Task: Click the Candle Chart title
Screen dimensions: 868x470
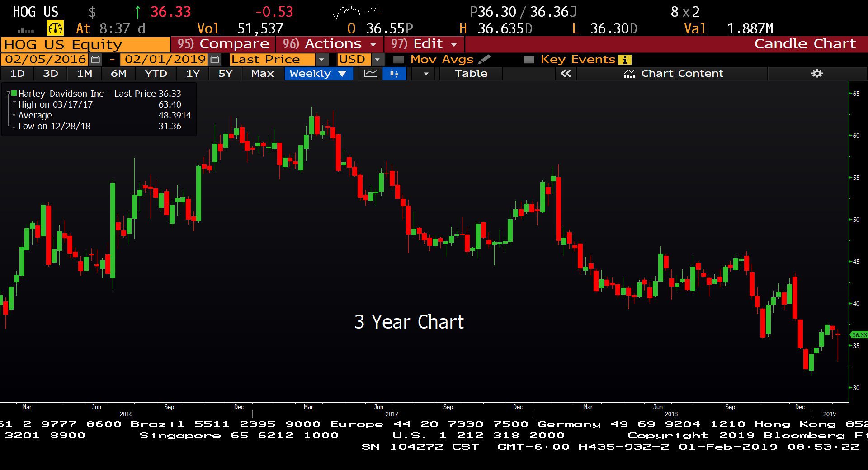Action: pyautogui.click(x=805, y=44)
